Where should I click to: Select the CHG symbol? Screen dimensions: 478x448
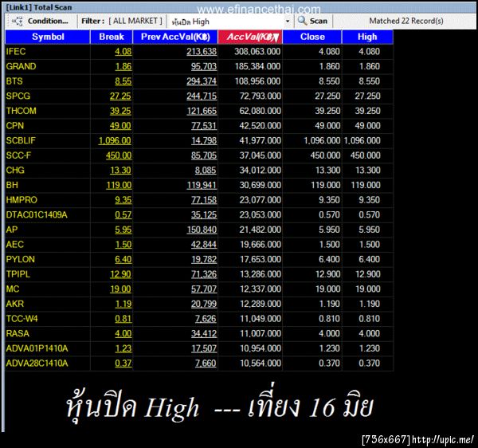point(15,170)
